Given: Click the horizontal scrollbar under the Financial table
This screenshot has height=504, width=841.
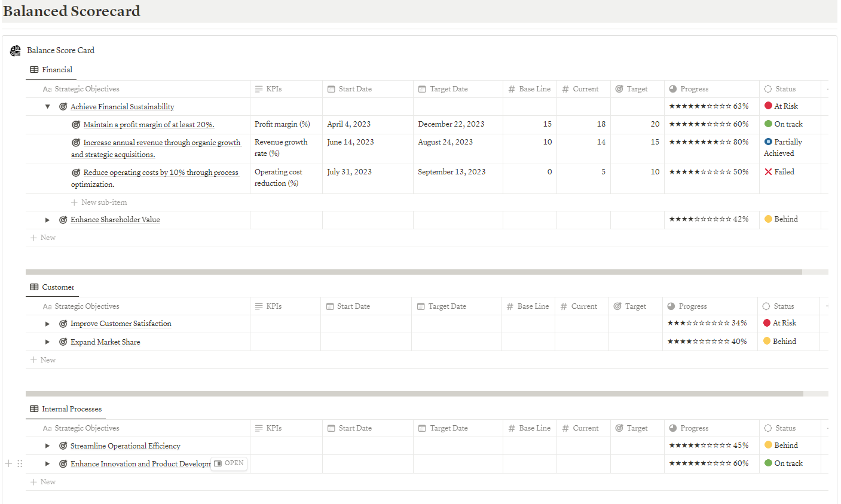Looking at the screenshot, I should coord(414,272).
